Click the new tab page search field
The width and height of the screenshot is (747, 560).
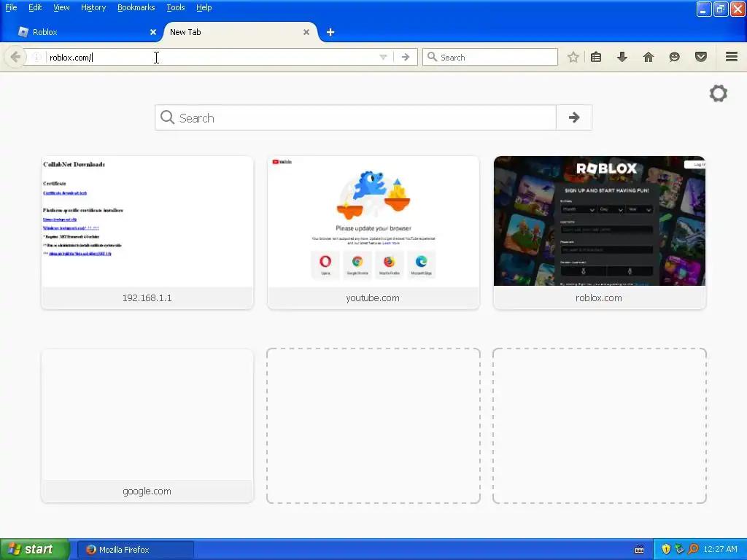click(355, 117)
